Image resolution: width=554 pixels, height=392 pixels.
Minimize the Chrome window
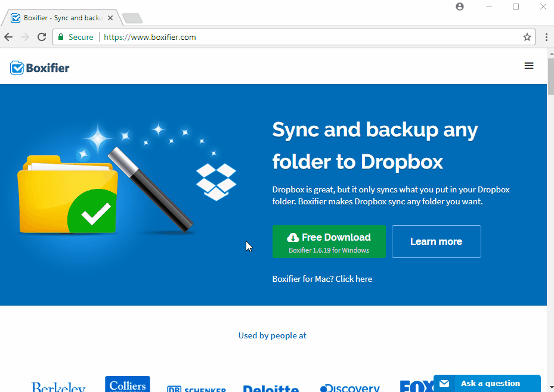pyautogui.click(x=489, y=7)
